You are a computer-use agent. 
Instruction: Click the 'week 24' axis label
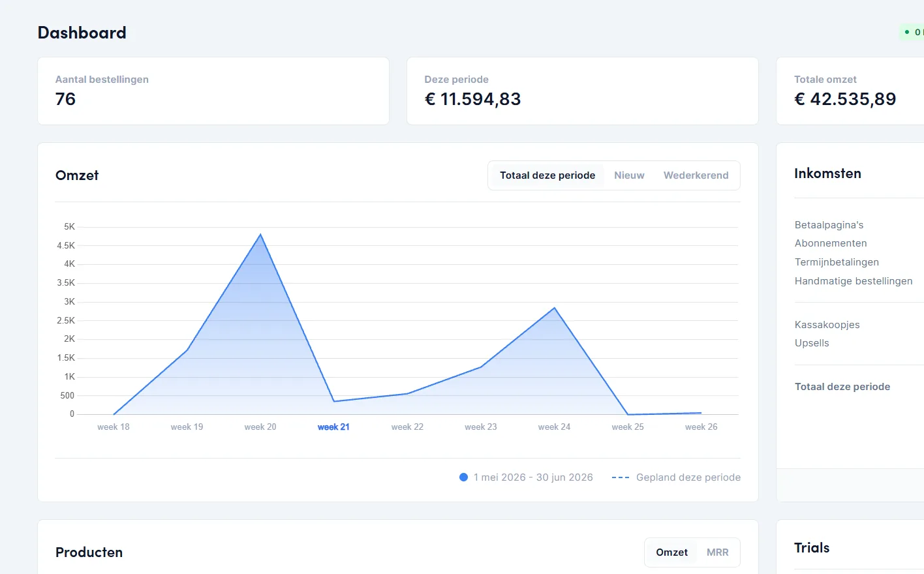(554, 427)
